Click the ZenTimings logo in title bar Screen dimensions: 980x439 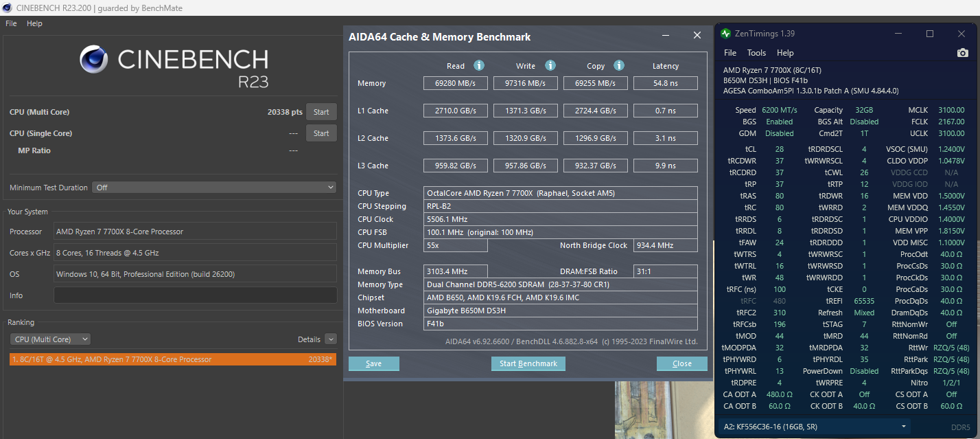726,34
